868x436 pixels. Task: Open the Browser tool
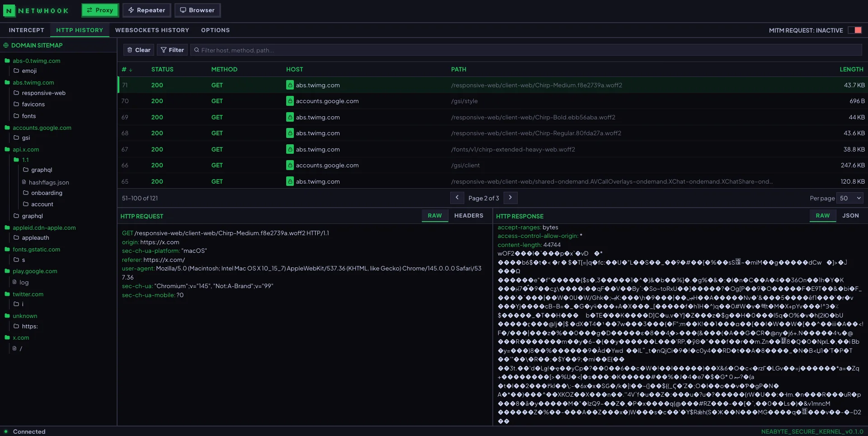coord(198,10)
